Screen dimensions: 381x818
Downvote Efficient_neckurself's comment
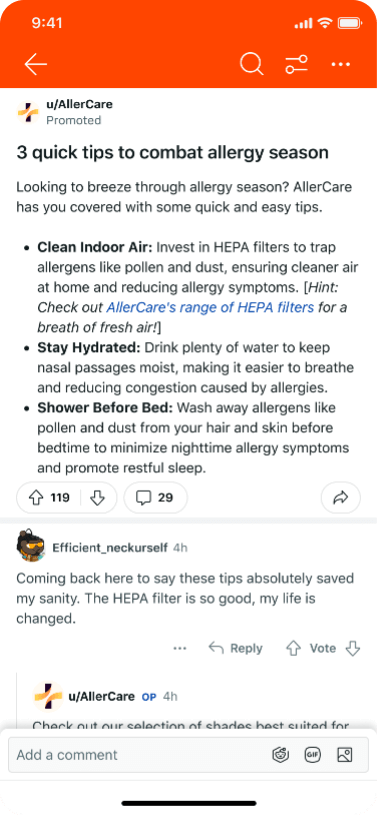(x=353, y=648)
